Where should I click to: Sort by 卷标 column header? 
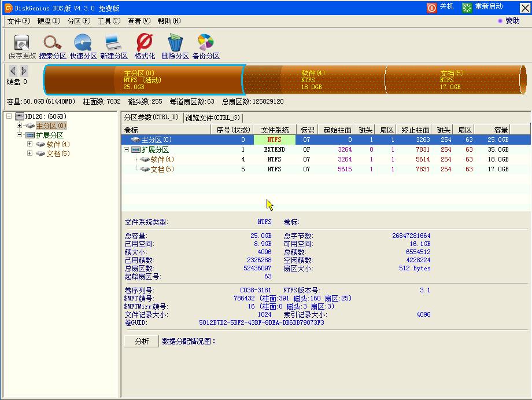coord(167,130)
